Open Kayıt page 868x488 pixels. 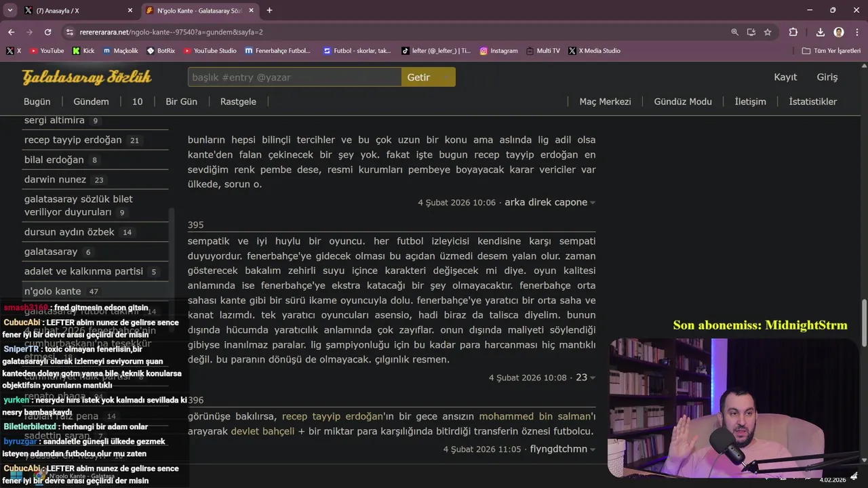(785, 77)
